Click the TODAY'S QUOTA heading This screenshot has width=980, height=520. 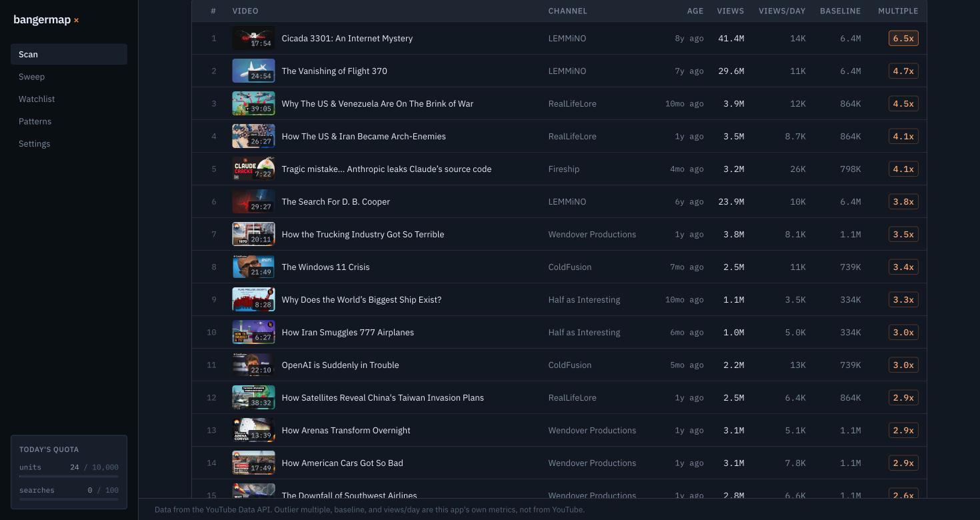(x=49, y=449)
